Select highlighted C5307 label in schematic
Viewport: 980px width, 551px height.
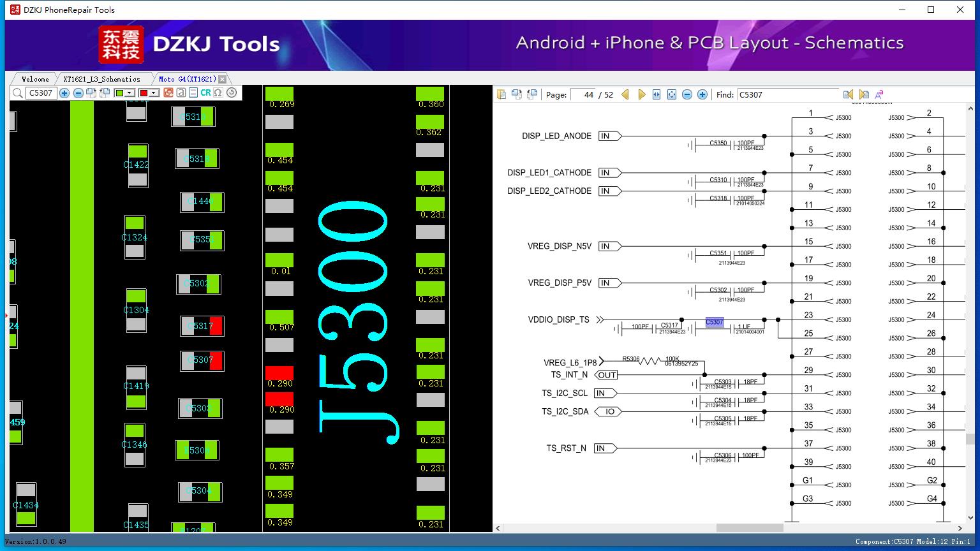(x=715, y=322)
